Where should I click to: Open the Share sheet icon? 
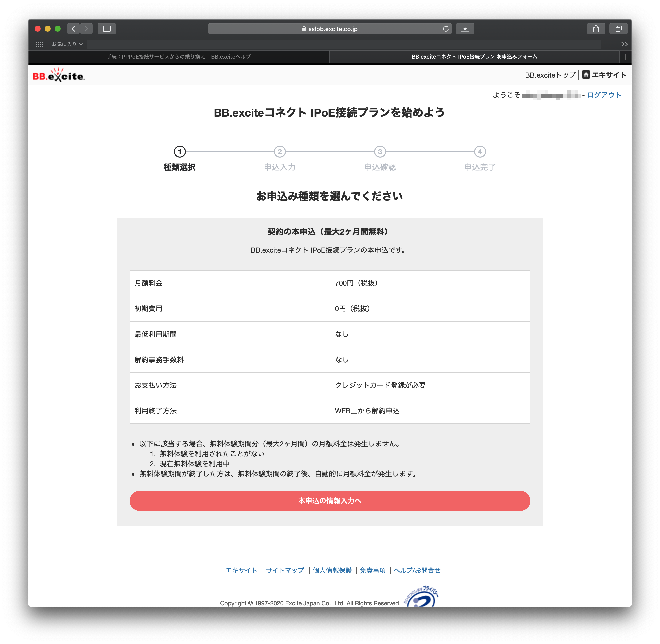click(596, 29)
